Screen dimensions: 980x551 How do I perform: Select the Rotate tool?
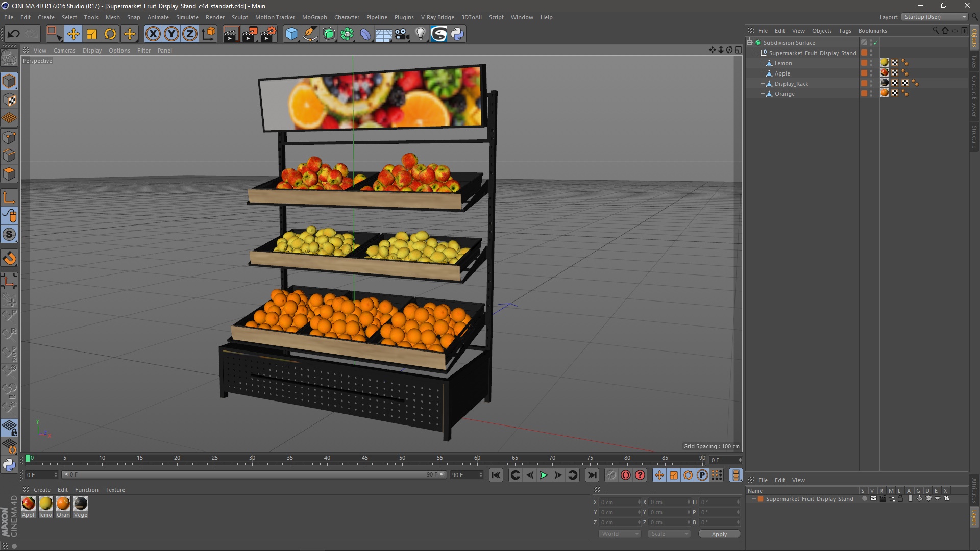point(110,34)
